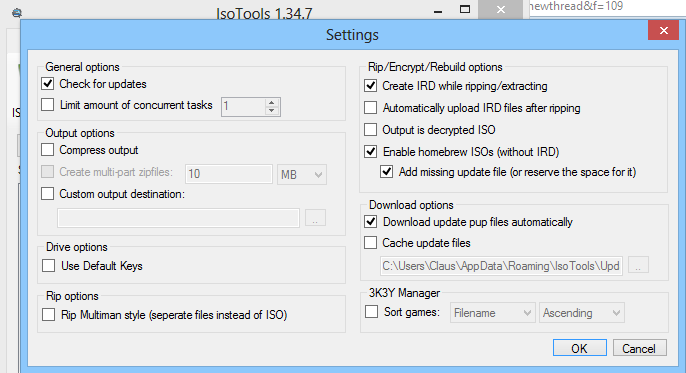Screen dimensions: 686x373
Task: Increase concurrent tasks with up arrow
Action: (271, 103)
